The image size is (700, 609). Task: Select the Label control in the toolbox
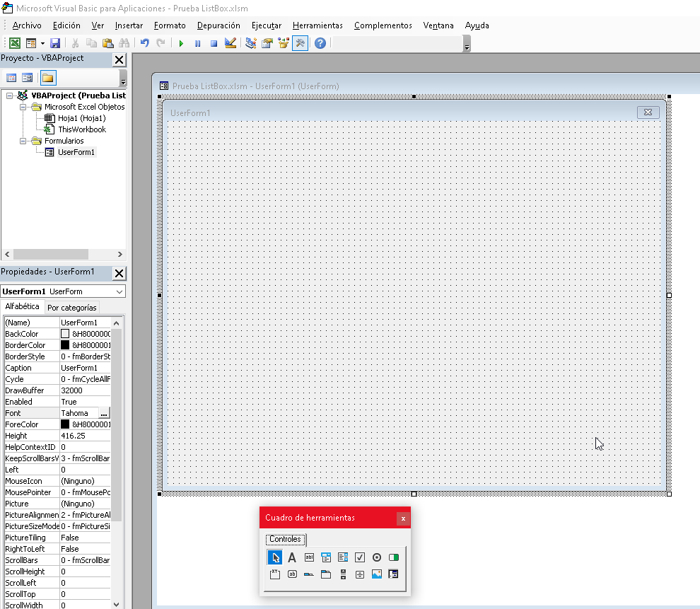pos(292,557)
